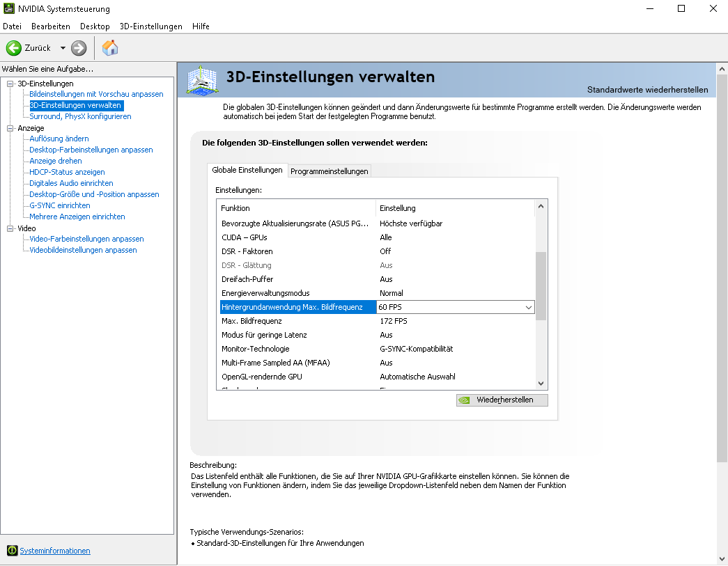
Task: Click the Einstellung column header
Action: 456,208
